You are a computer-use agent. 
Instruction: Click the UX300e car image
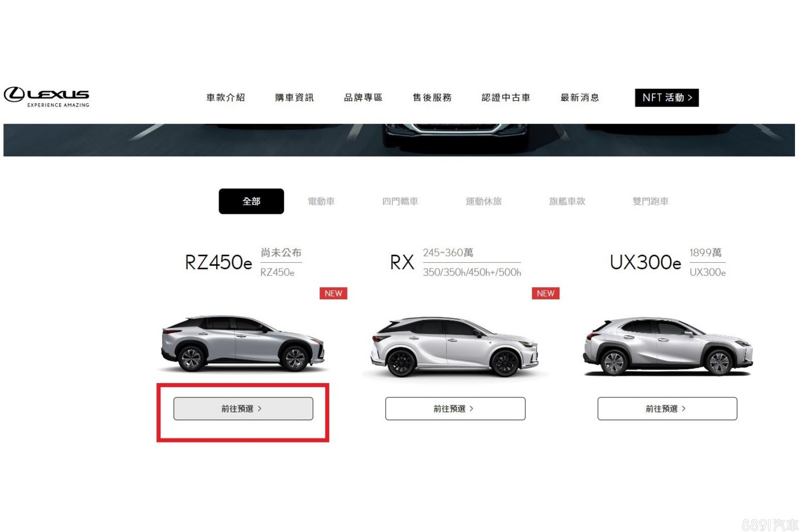(x=668, y=346)
